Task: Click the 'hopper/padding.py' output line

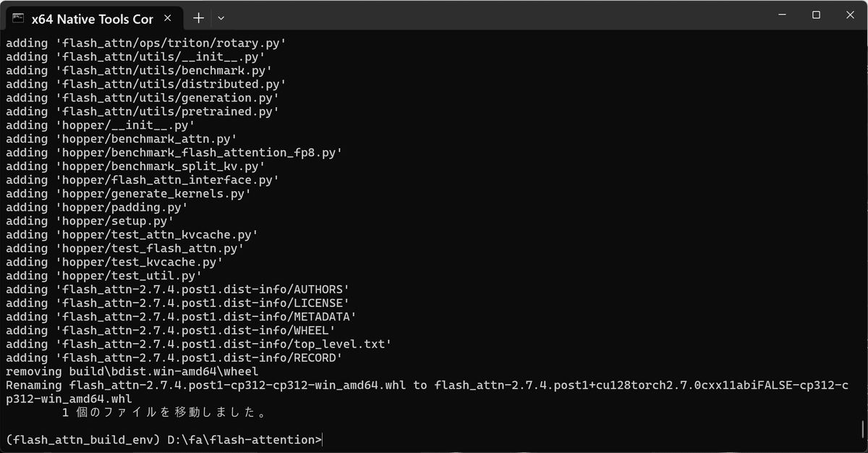Action: click(97, 207)
